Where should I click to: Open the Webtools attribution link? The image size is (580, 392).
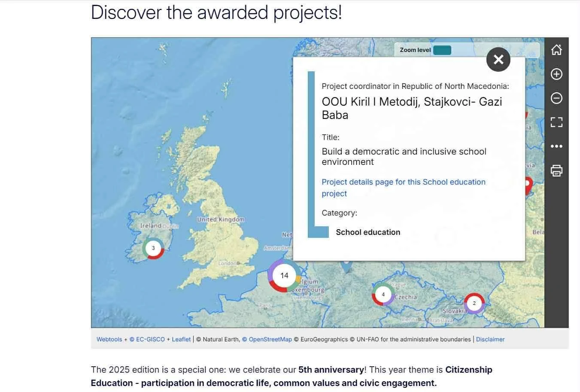109,339
